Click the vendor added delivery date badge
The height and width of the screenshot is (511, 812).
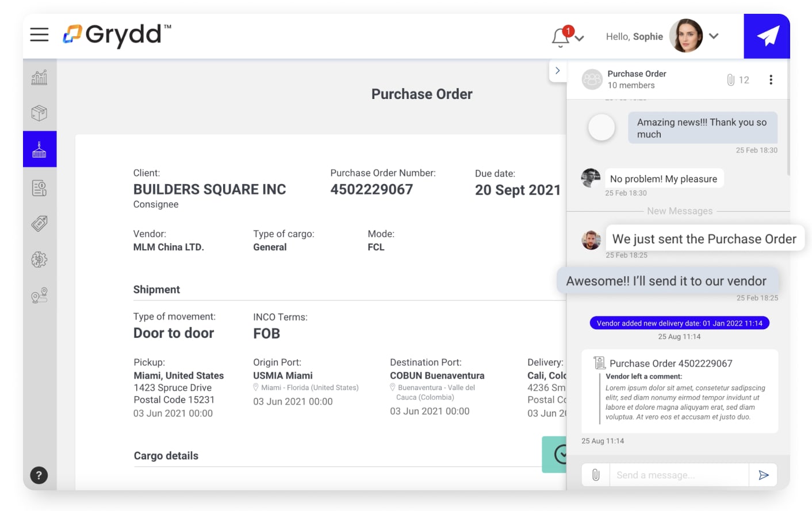click(x=680, y=323)
